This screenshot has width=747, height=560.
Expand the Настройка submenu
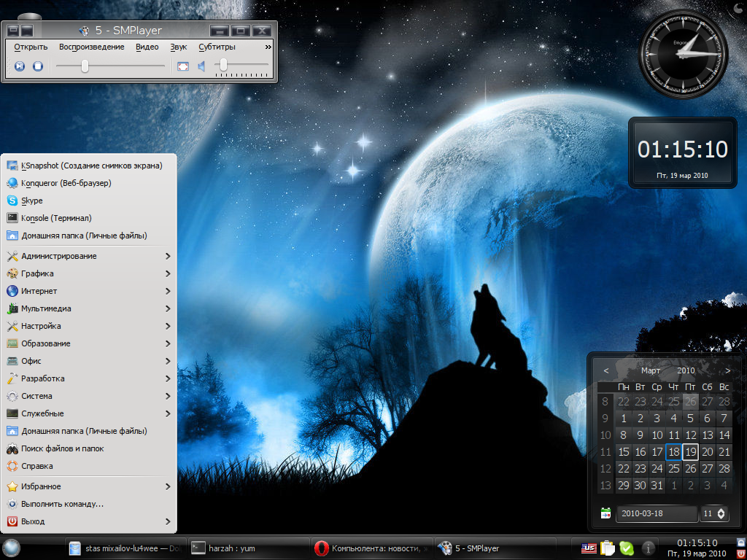pos(88,326)
